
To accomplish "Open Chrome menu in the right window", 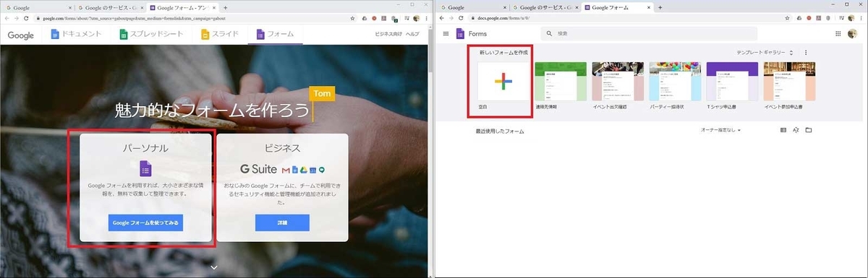I will (x=861, y=18).
